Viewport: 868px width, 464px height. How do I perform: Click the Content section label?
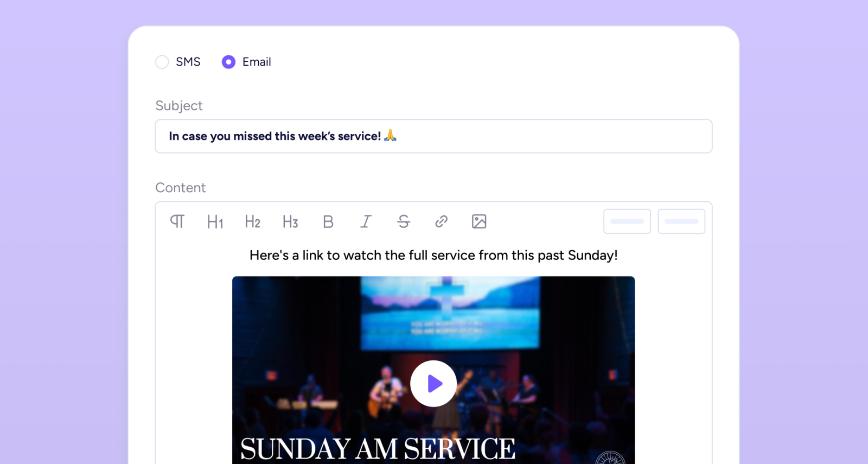(x=180, y=188)
